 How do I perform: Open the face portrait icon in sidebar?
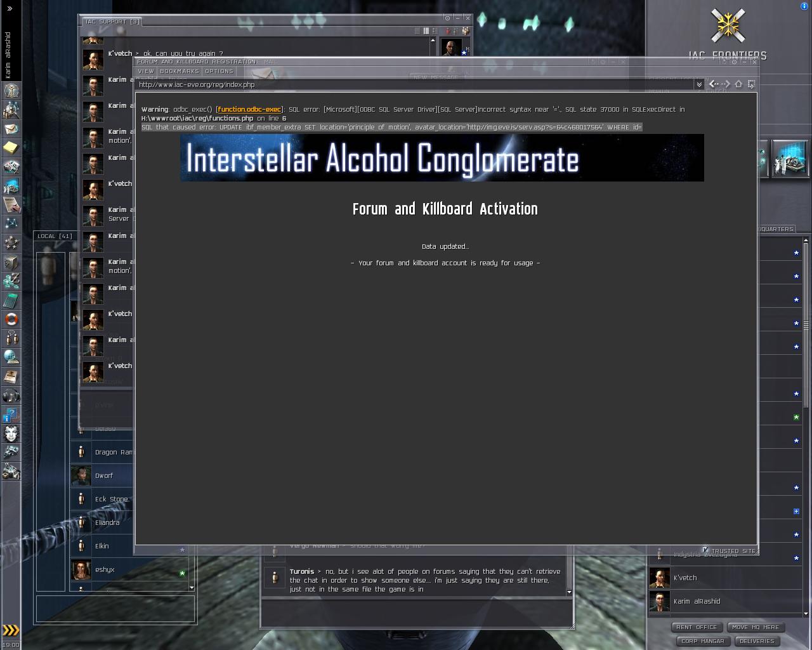[x=11, y=434]
